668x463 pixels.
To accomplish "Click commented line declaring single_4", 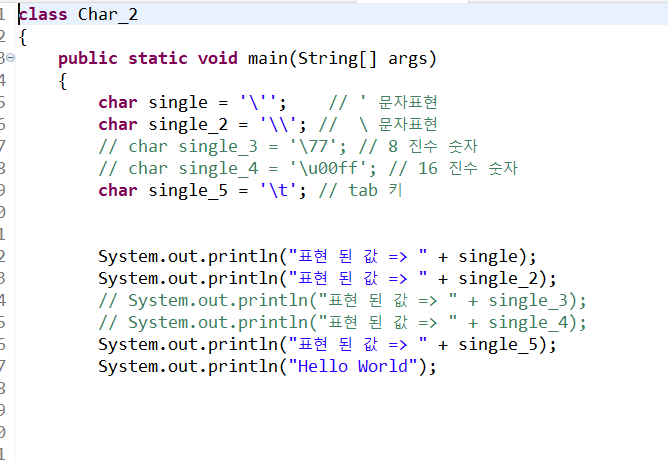I will pyautogui.click(x=308, y=169).
